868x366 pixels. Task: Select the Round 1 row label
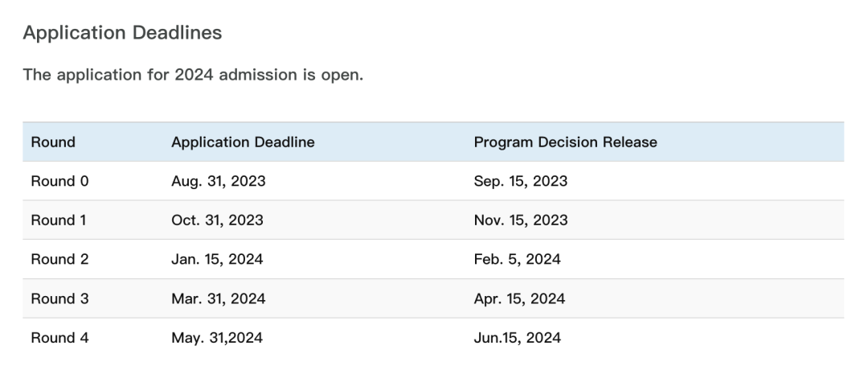59,220
